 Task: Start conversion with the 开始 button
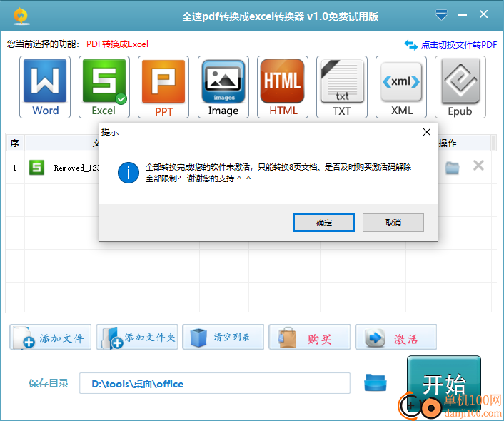pyautogui.click(x=444, y=383)
